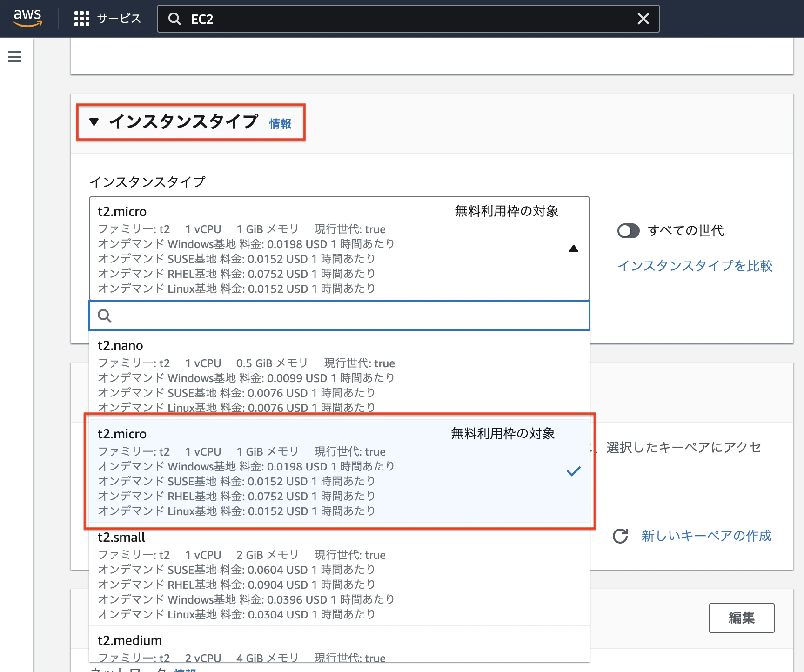Click the selected t2.micro dropdown box
This screenshot has width=804, height=672.
click(x=339, y=249)
